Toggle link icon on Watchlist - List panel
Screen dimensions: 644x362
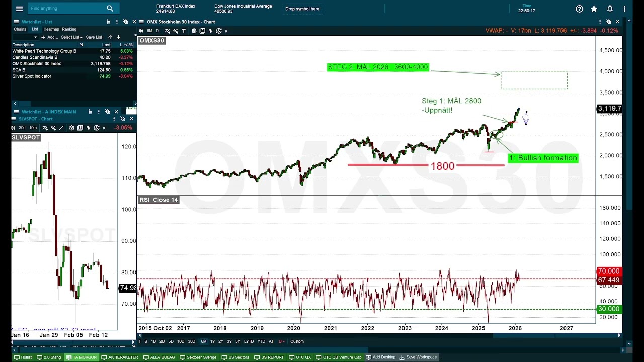(x=125, y=22)
